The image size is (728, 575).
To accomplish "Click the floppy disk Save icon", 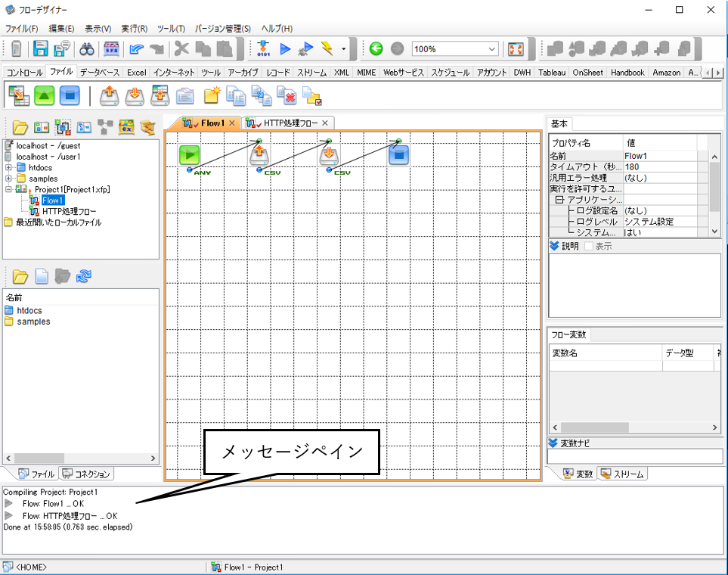I will (40, 49).
